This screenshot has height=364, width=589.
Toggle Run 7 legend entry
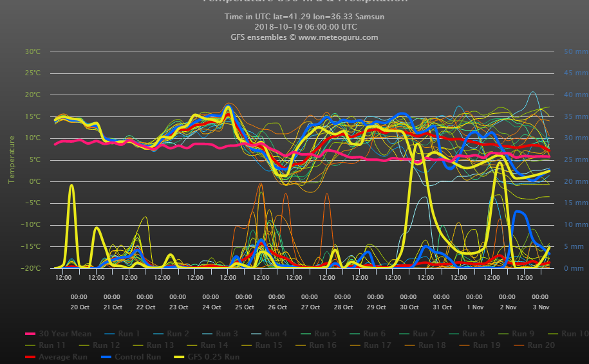(x=417, y=334)
